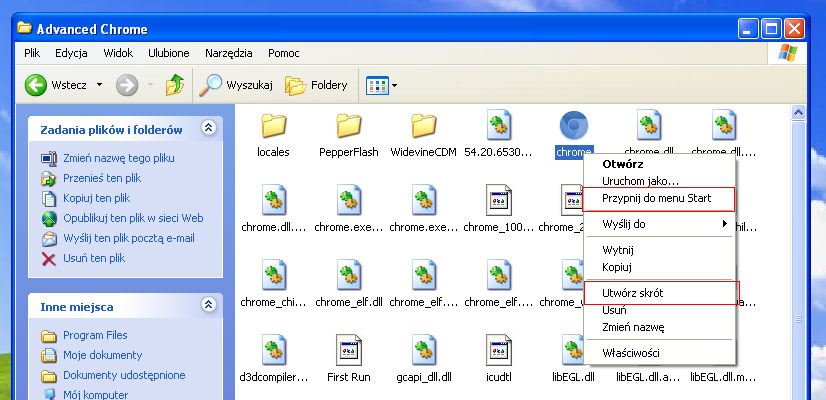826x400 pixels.
Task: Click the Advanced Chrome title bar folder icon
Action: [x=24, y=28]
